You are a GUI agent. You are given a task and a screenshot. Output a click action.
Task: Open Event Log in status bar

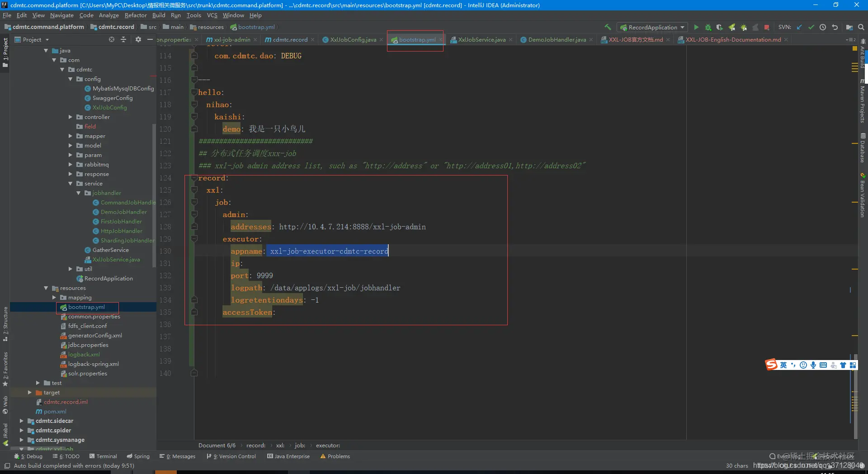[786, 456]
